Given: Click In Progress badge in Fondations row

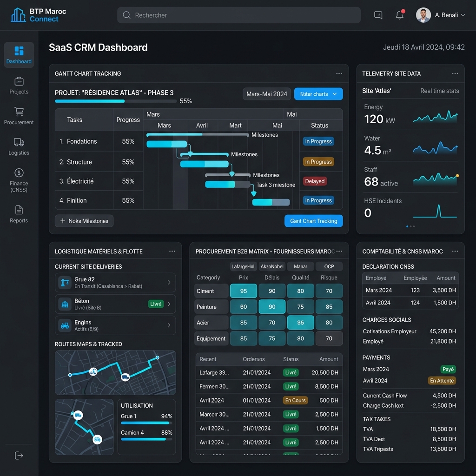Looking at the screenshot, I should click(318, 141).
